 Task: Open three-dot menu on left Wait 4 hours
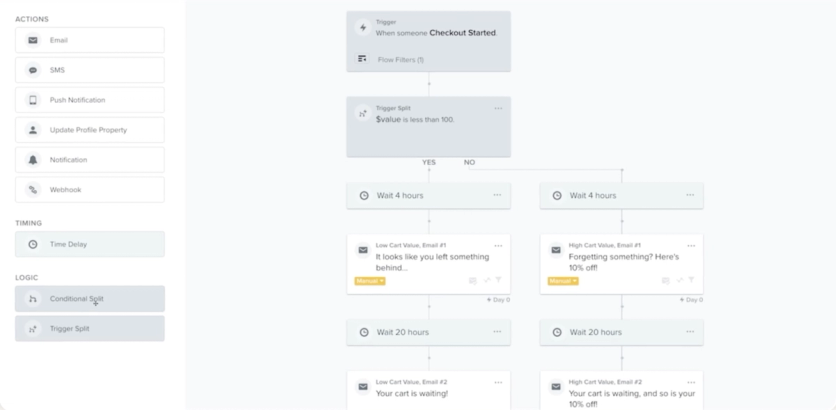pos(497,195)
